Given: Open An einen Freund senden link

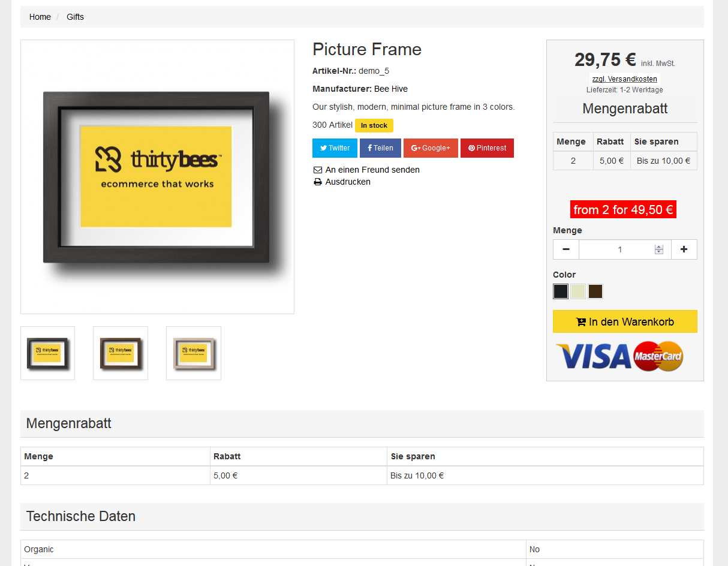Looking at the screenshot, I should [x=372, y=170].
